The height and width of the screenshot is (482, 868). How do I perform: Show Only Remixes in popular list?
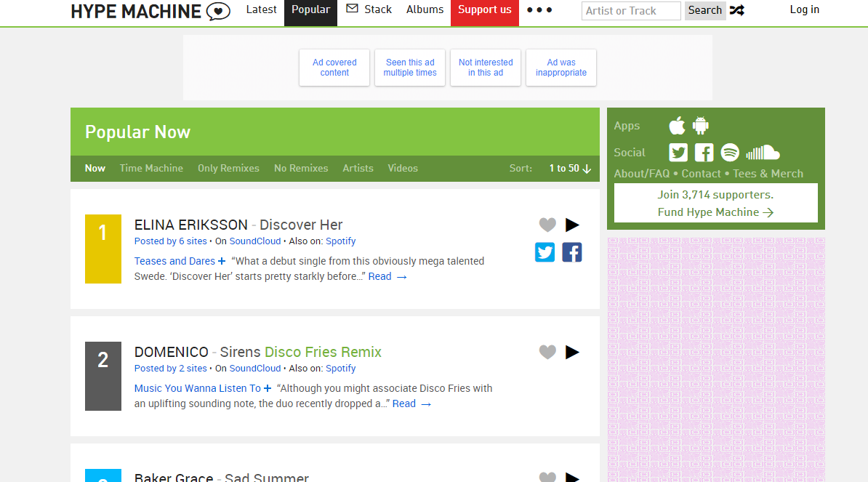coord(228,168)
